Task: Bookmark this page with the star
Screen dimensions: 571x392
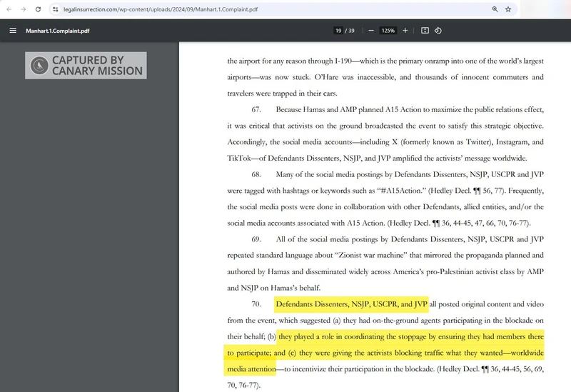Action: coord(508,9)
